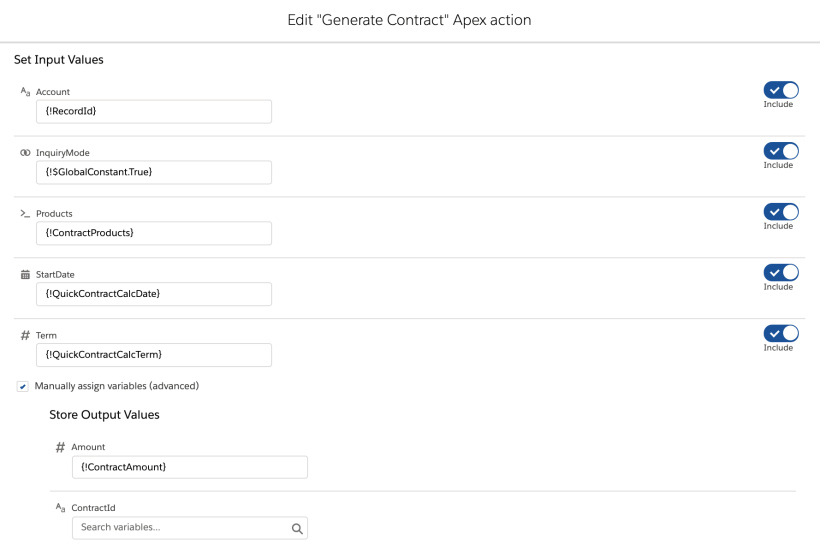
Task: Disable the InquiryMode Include switch
Action: pyautogui.click(x=781, y=151)
